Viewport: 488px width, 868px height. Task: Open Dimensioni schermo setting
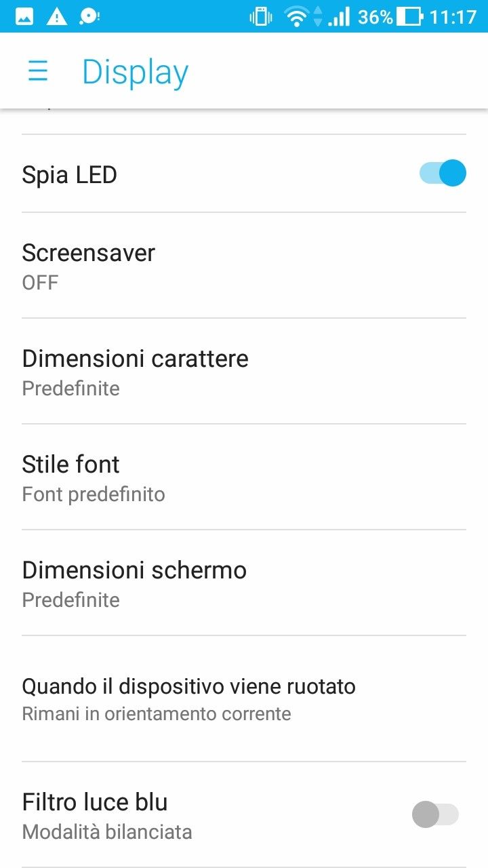point(244,583)
